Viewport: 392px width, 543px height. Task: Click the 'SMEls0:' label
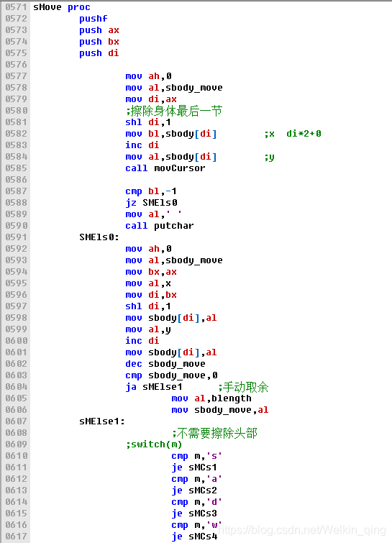pyautogui.click(x=99, y=237)
